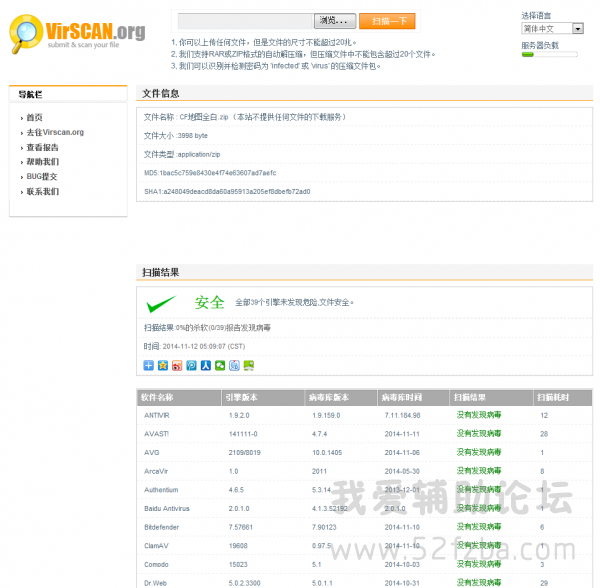Select 查看报告 in the navigation sidebar
Image resolution: width=600 pixels, height=588 pixels.
(42, 147)
